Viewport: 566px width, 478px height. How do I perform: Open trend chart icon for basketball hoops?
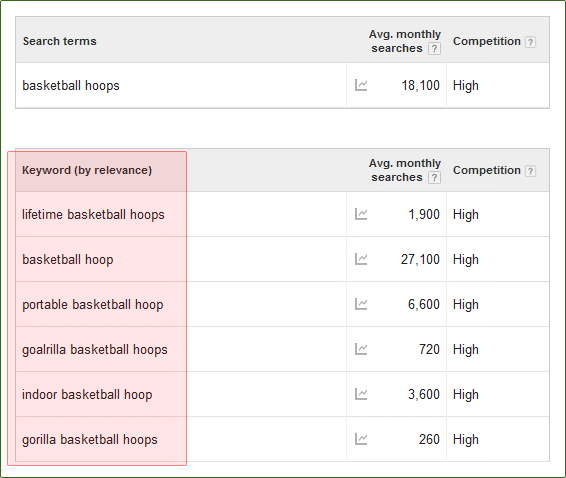tap(361, 85)
